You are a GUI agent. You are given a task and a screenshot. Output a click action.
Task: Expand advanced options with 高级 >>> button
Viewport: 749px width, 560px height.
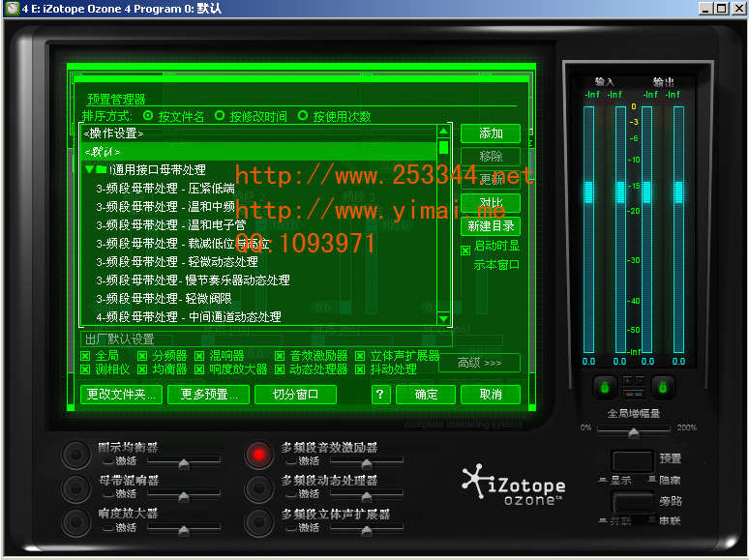click(479, 363)
